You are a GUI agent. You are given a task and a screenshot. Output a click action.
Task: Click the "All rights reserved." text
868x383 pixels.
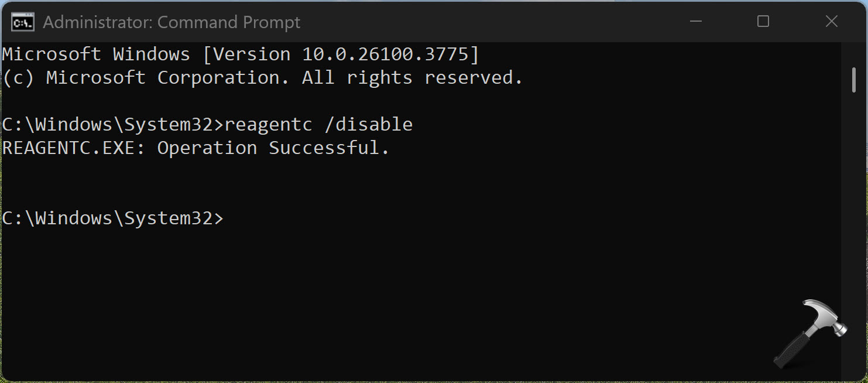[412, 78]
